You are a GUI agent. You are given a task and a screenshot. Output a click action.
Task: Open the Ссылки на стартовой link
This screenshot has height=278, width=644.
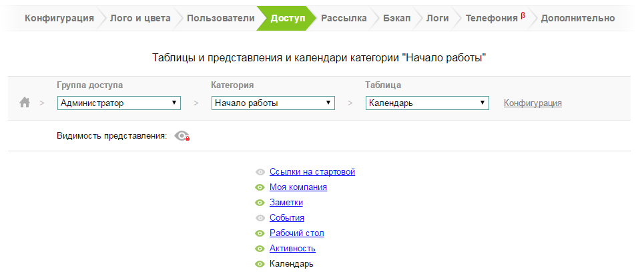pyautogui.click(x=312, y=172)
